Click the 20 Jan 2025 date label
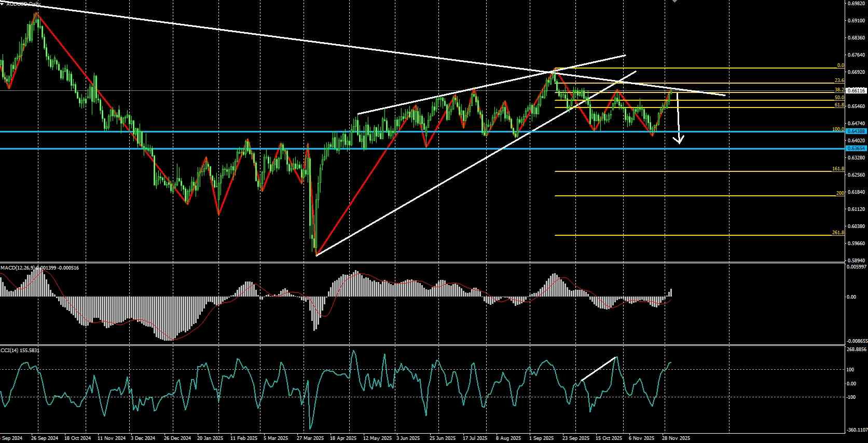This screenshot has width=868, height=443. click(x=210, y=438)
